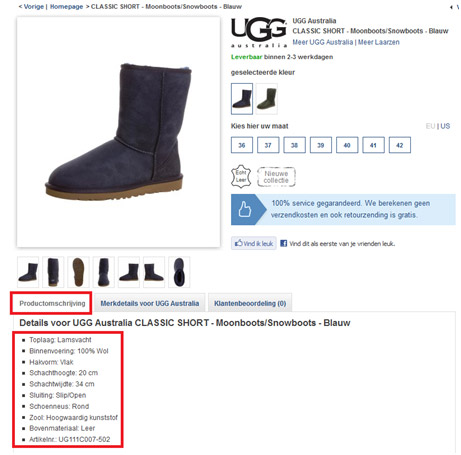This screenshot has width=461, height=455.
Task: Choose shoe size 36
Action: pyautogui.click(x=242, y=145)
